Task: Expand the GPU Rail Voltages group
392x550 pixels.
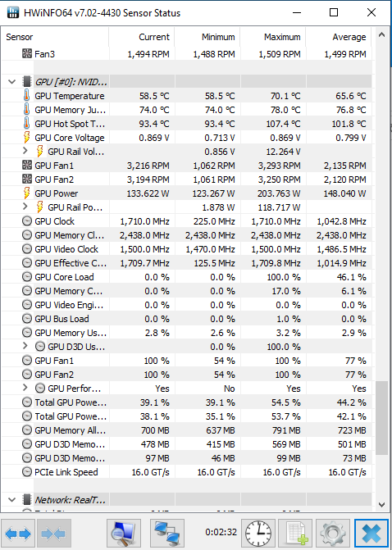Action: (25, 151)
